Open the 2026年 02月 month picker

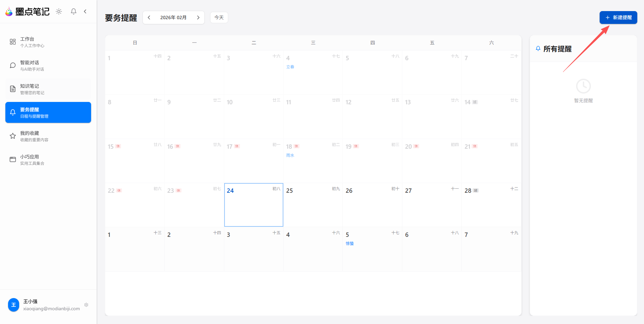pos(173,17)
